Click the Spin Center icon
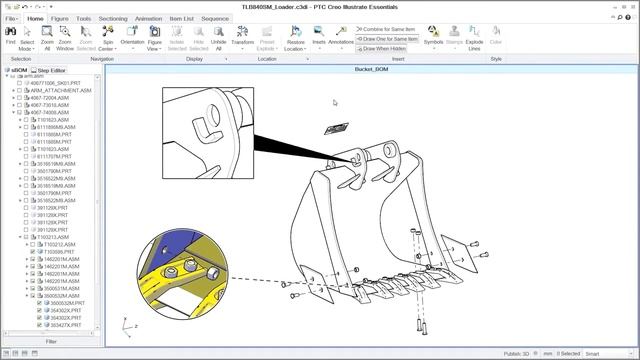640x360 pixels. point(108,31)
